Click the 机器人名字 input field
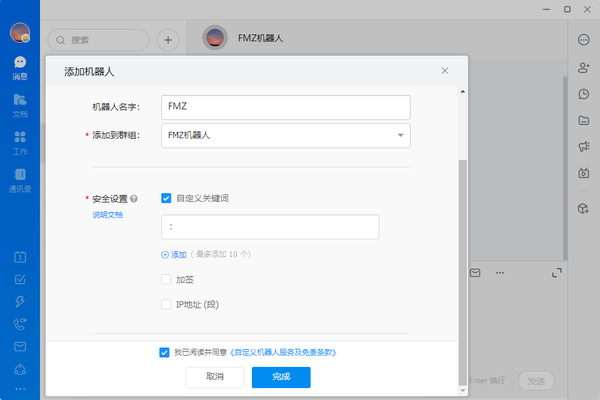 [x=285, y=106]
